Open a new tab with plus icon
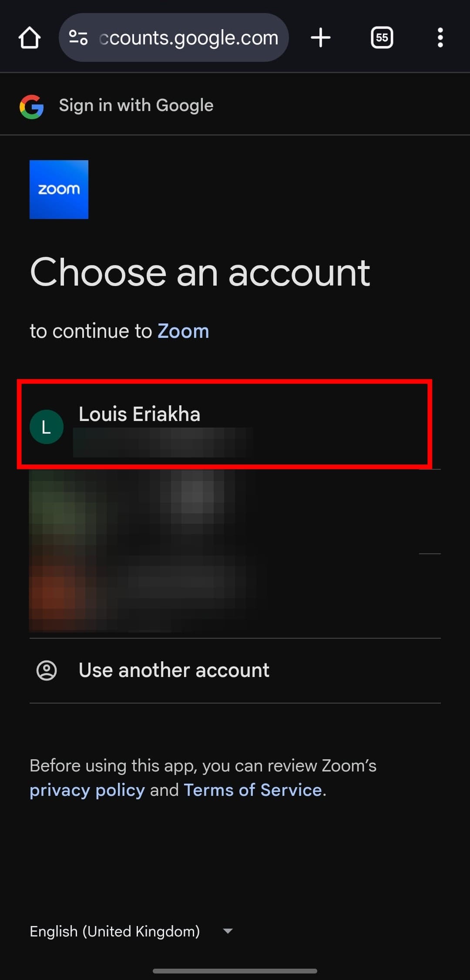 320,38
